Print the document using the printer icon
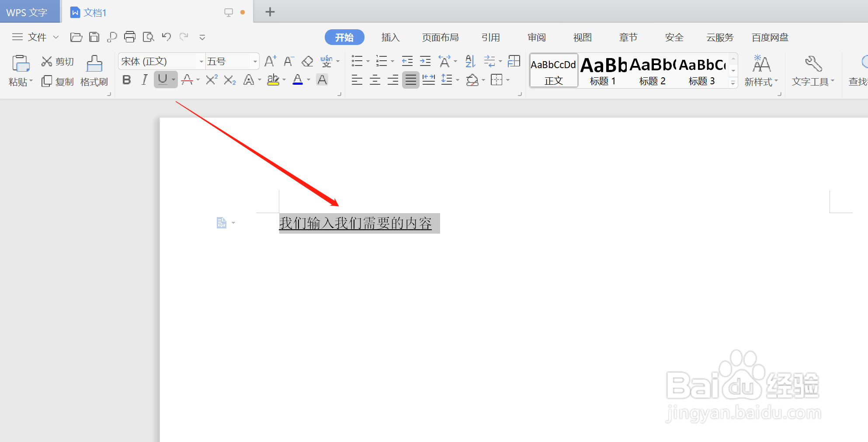 coord(130,37)
